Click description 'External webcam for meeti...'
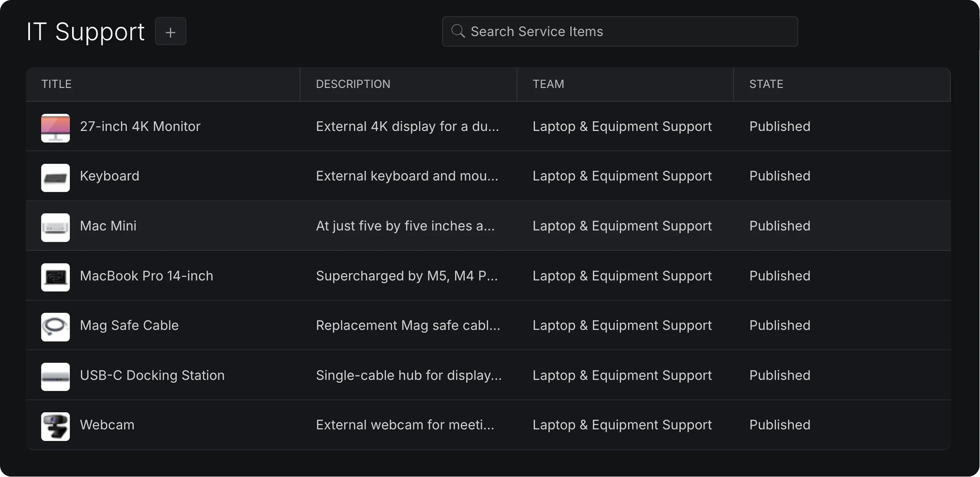Viewport: 980px width, 477px height. pos(405,425)
